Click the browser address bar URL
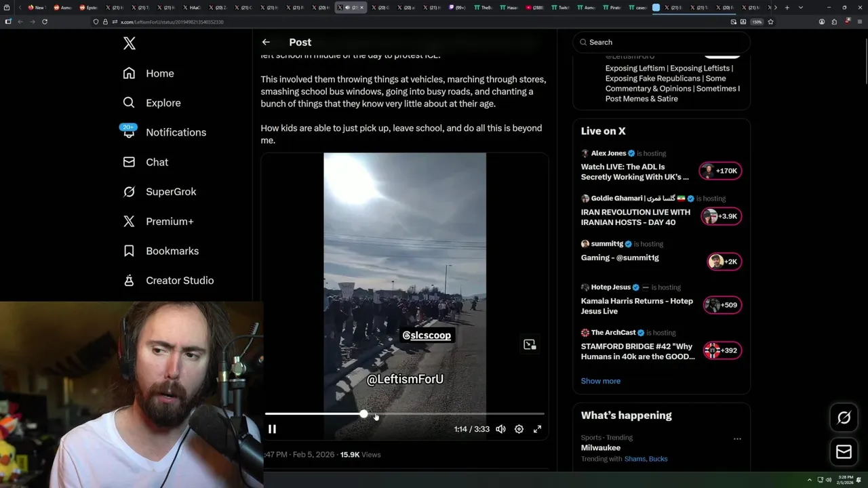The width and height of the screenshot is (868, 488). point(172,22)
